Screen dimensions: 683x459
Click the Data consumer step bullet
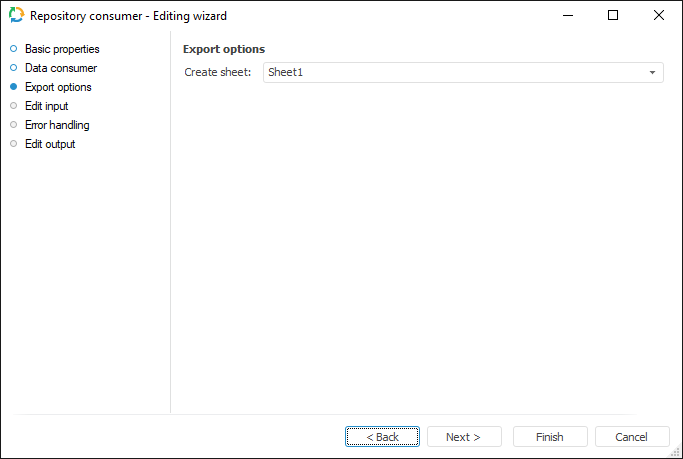point(14,68)
